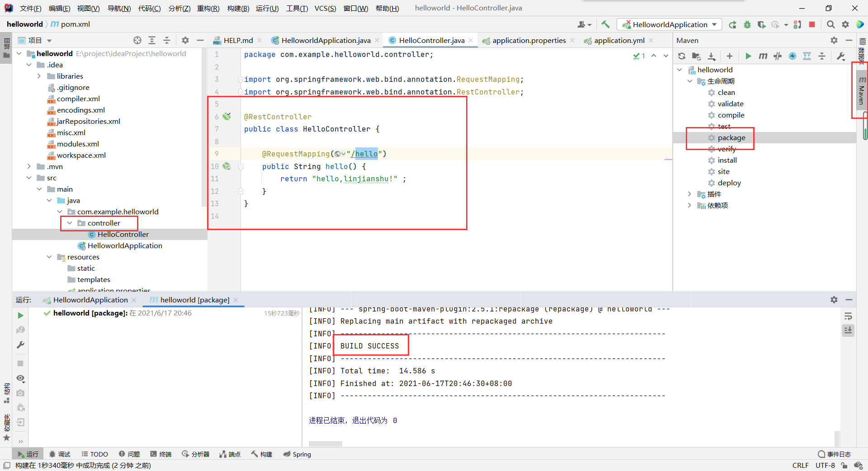Expand the .mvn folder
Screen dimensions: 868x471
(x=29, y=166)
